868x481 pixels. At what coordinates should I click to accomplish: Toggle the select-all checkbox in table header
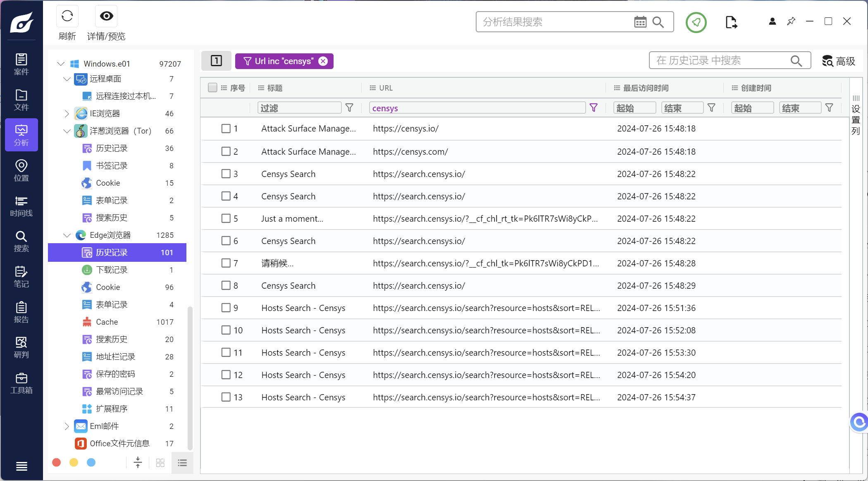(212, 87)
